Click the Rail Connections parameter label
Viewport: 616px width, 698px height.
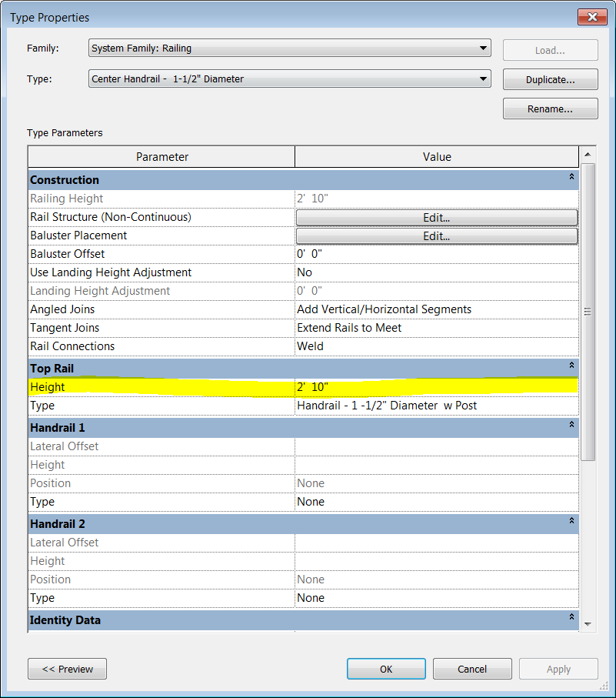tap(72, 346)
